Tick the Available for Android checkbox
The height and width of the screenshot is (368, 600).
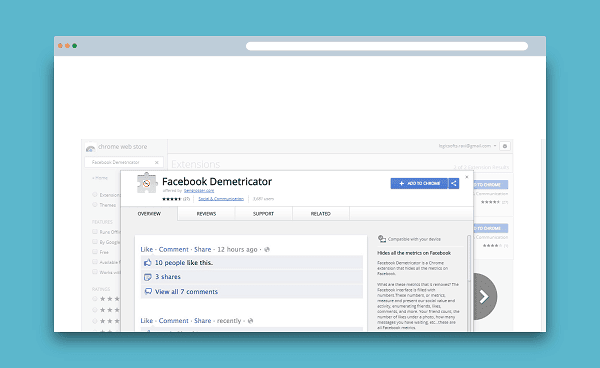95,262
